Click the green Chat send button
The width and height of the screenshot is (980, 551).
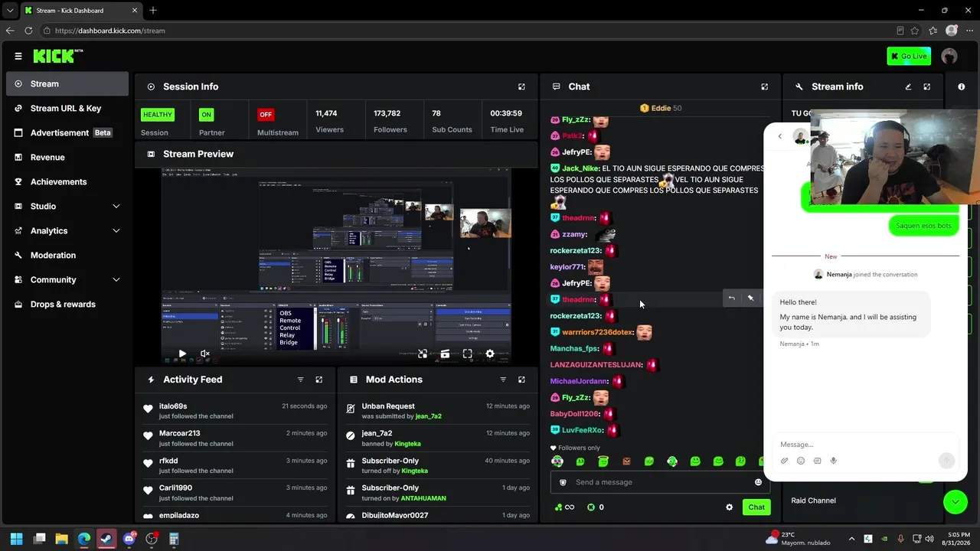[x=756, y=507]
